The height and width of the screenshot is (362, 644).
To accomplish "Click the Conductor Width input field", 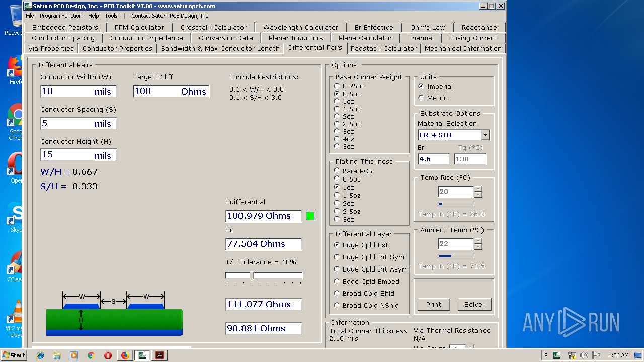I will 78,92.
